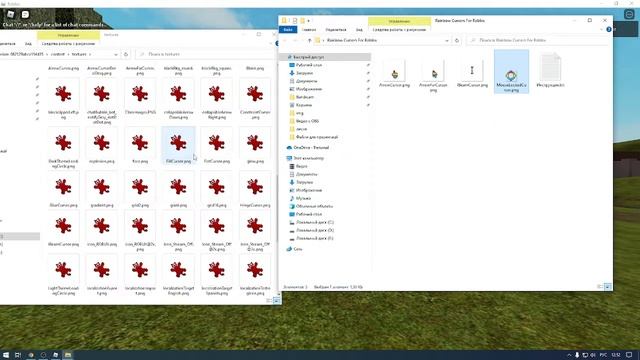Image resolution: width=640 pixels, height=360 pixels.
Task: Refresh the Rainbow Cursors folder view
Action: 457,40
